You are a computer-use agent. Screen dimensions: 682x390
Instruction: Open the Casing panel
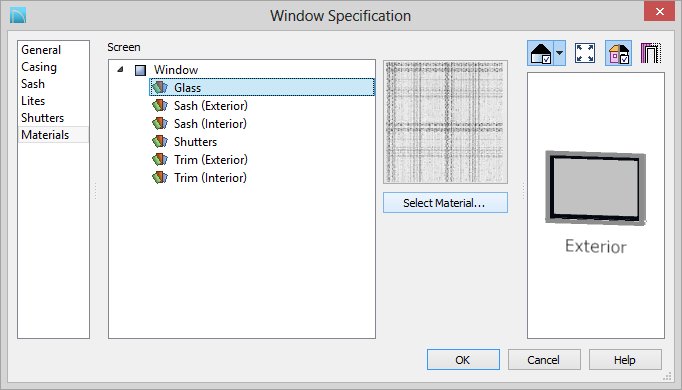point(39,67)
